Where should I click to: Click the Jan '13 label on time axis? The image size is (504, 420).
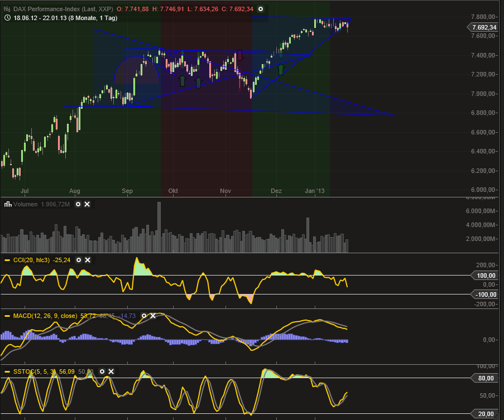coord(315,191)
